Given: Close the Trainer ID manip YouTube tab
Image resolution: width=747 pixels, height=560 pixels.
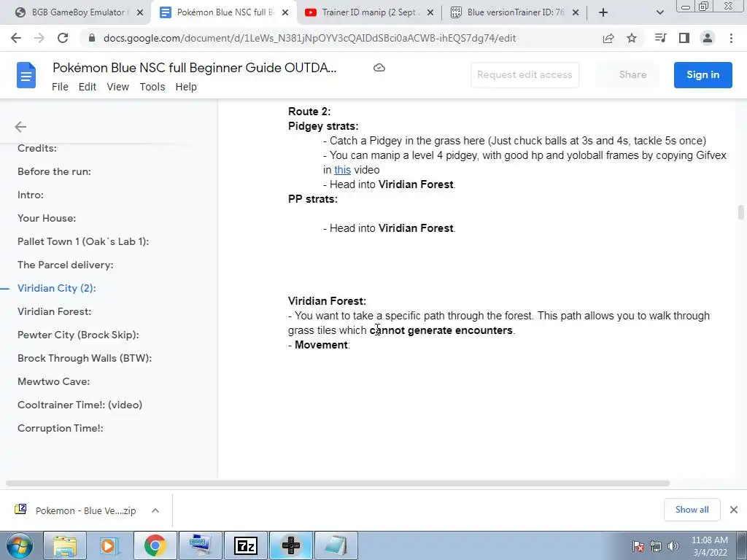Looking at the screenshot, I should pyautogui.click(x=430, y=13).
